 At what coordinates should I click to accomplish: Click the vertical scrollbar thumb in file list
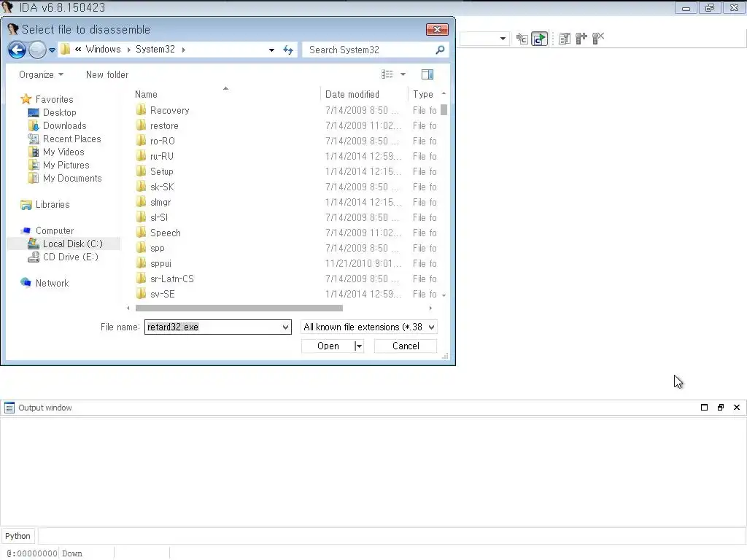[x=444, y=109]
